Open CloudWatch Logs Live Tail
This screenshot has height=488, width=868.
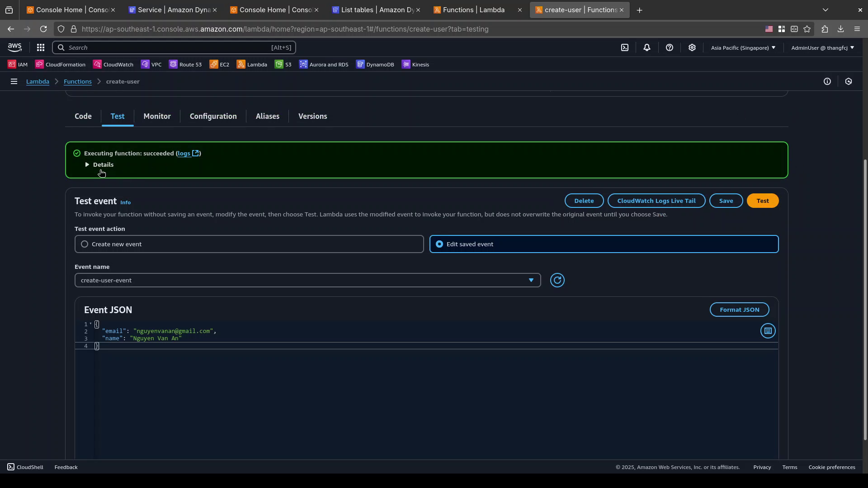tap(656, 201)
